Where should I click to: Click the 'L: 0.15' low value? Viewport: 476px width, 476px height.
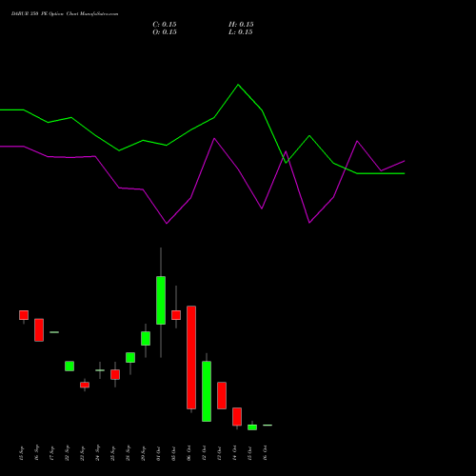pyautogui.click(x=241, y=32)
